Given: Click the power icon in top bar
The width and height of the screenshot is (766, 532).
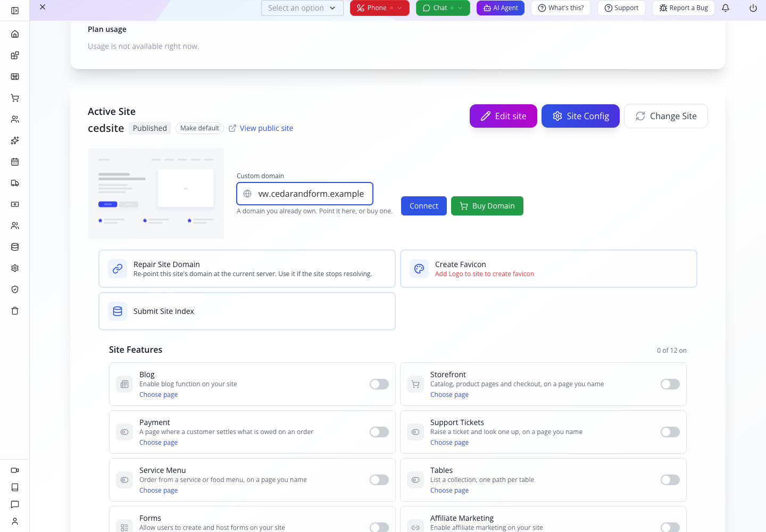Looking at the screenshot, I should click(x=753, y=8).
